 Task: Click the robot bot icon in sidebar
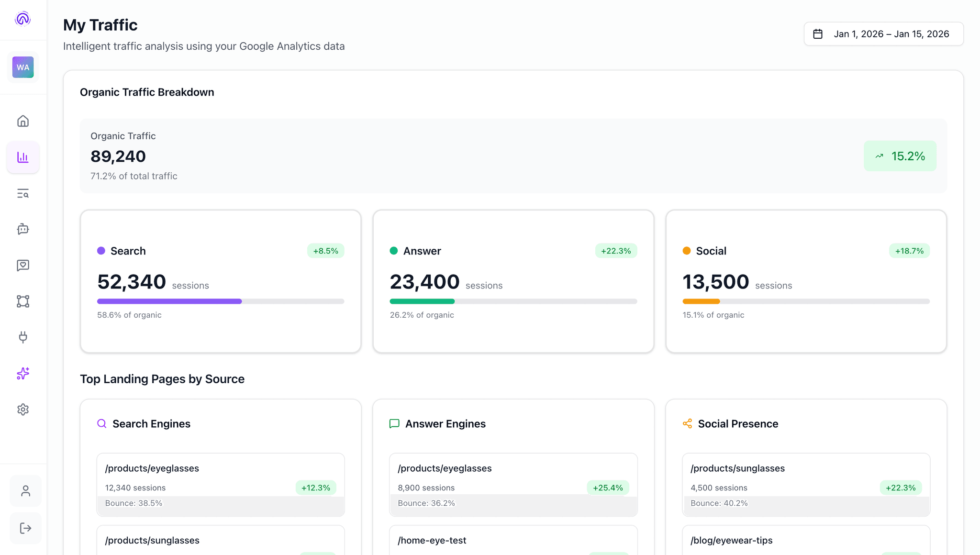[23, 229]
